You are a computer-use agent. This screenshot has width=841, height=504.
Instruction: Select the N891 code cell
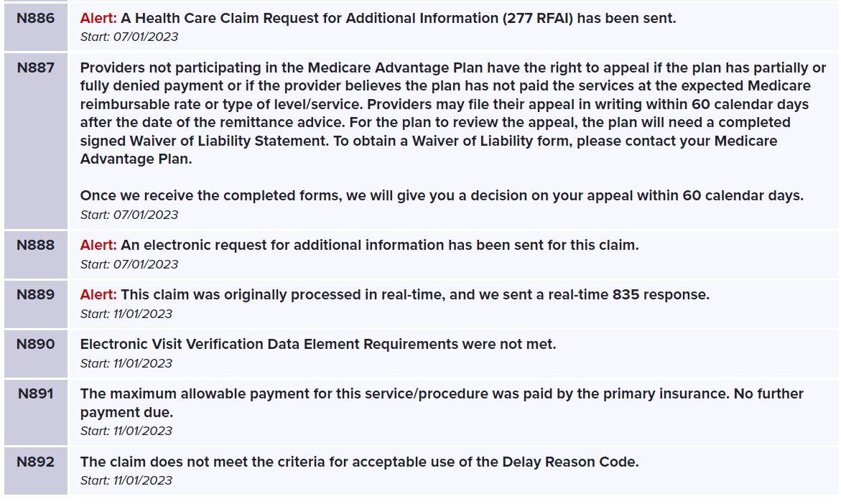35,393
